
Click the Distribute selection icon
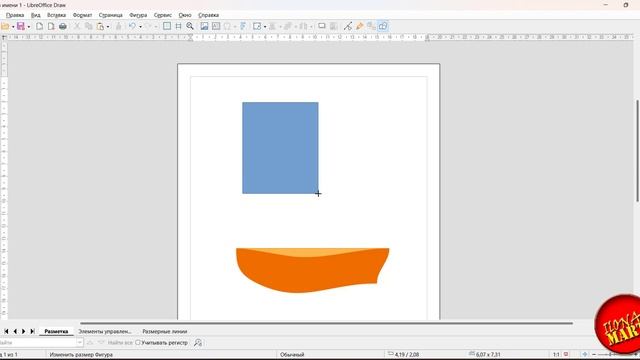[303, 27]
